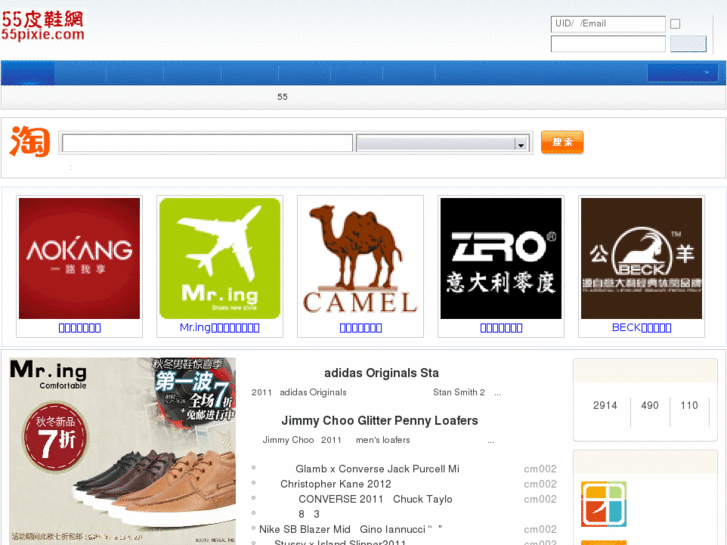Image resolution: width=727 pixels, height=545 pixels.
Task: Click the orange search button
Action: (562, 142)
